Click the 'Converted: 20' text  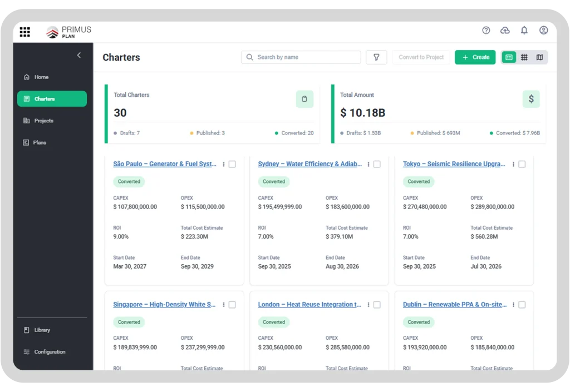(297, 133)
